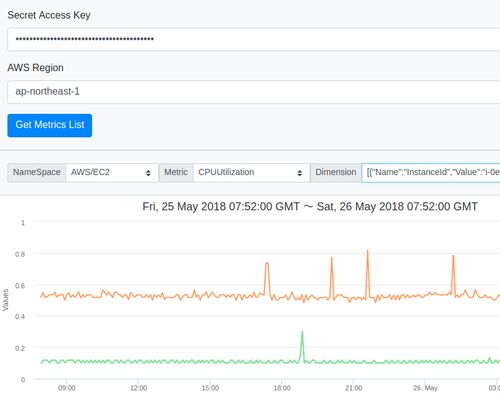
Task: Click the Values y-axis title
Action: click(x=5, y=300)
